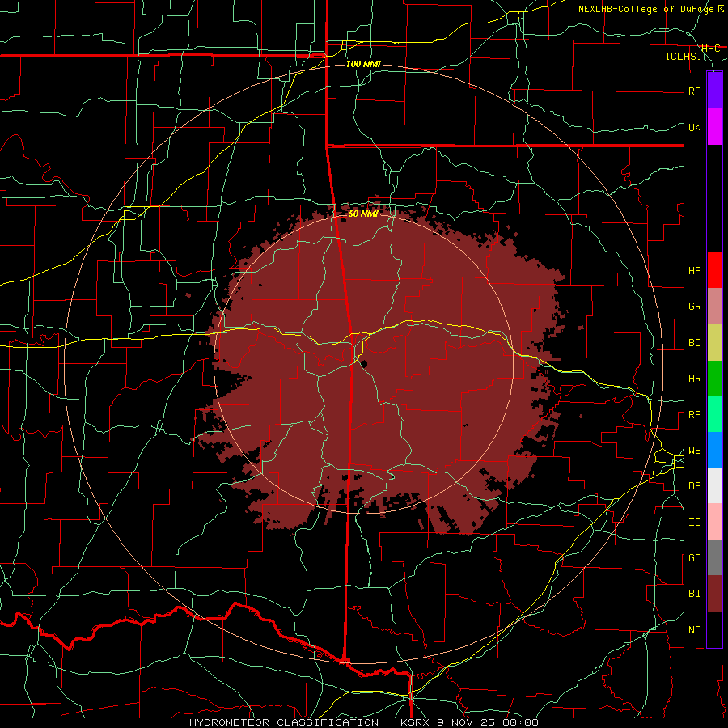The width and height of the screenshot is (728, 728).
Task: Click the "HR" legend label
Action: click(x=695, y=379)
